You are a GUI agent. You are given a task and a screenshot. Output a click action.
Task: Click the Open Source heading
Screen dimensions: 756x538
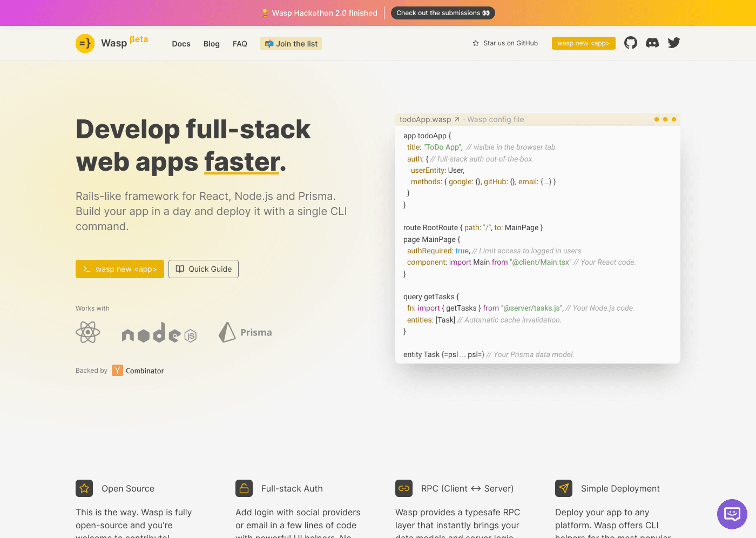(128, 488)
